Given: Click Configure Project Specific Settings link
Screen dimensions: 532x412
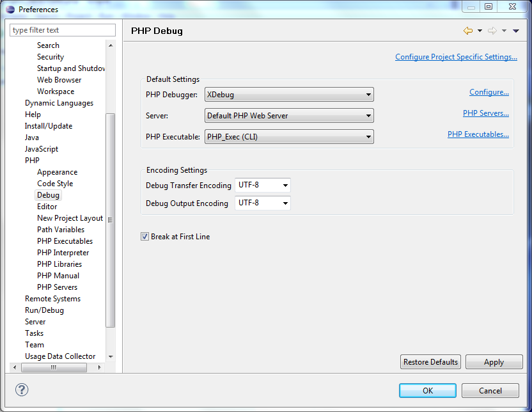Looking at the screenshot, I should point(456,57).
